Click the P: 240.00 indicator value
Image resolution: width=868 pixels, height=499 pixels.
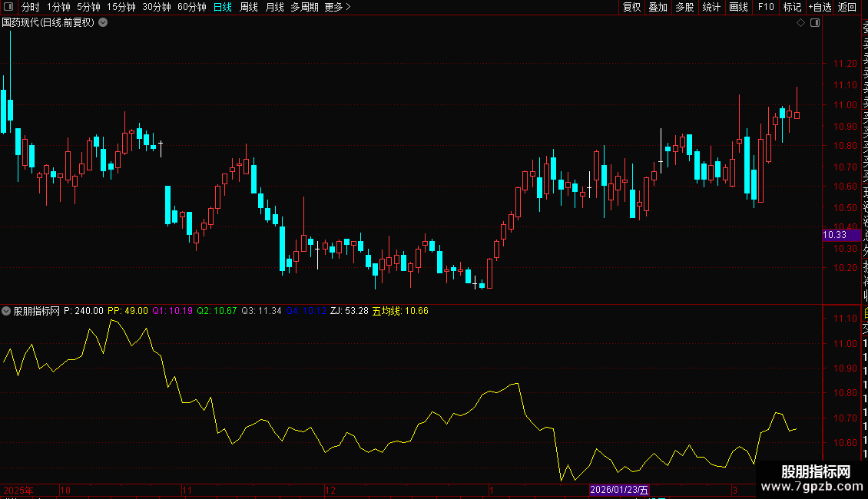84,311
